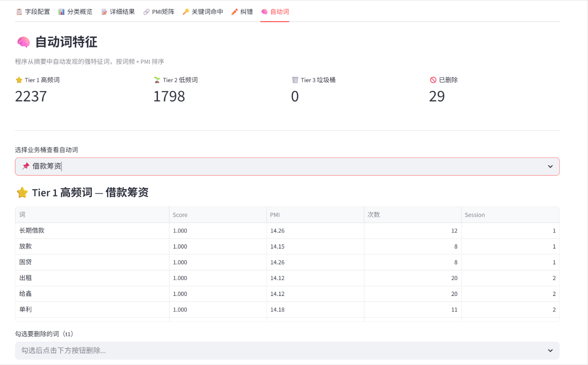The width and height of the screenshot is (588, 365).
Task: Click the 自动词特征 heading text
Action: 66,42
